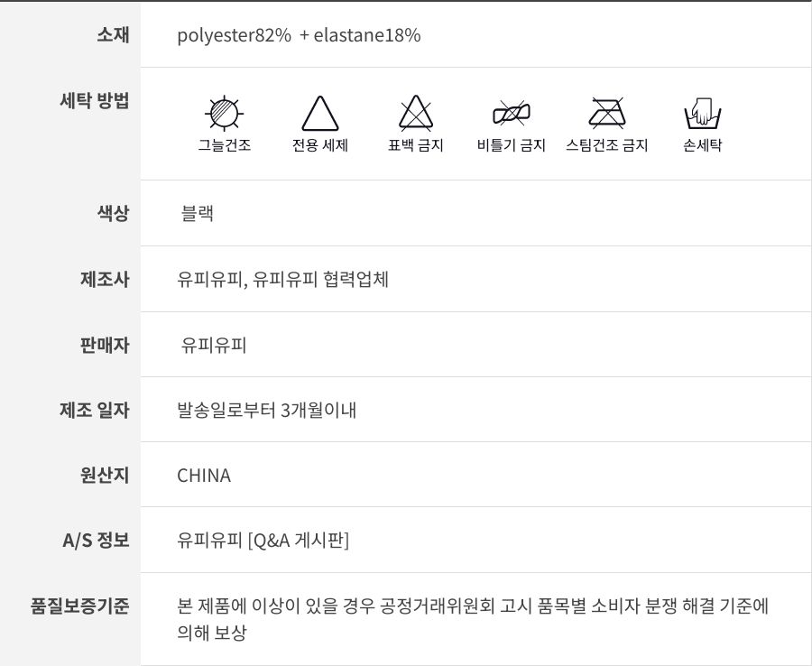Click the special detergent (전용 세제) triangle icon
Viewport: 812px width, 666px height.
coord(319,114)
